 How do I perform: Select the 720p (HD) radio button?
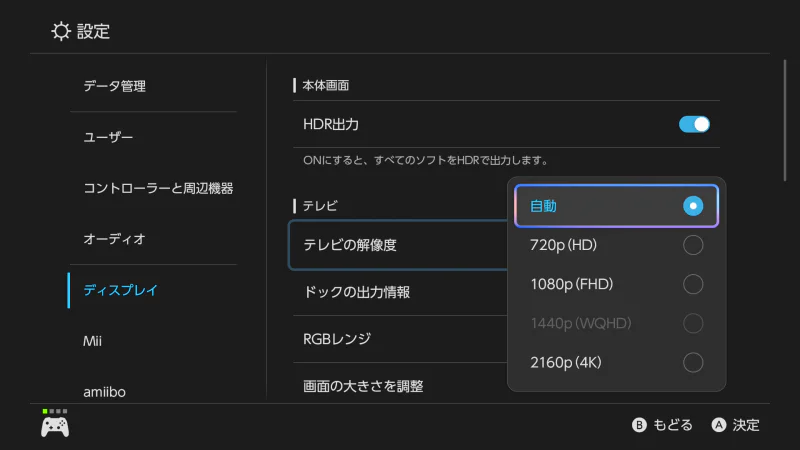click(693, 245)
